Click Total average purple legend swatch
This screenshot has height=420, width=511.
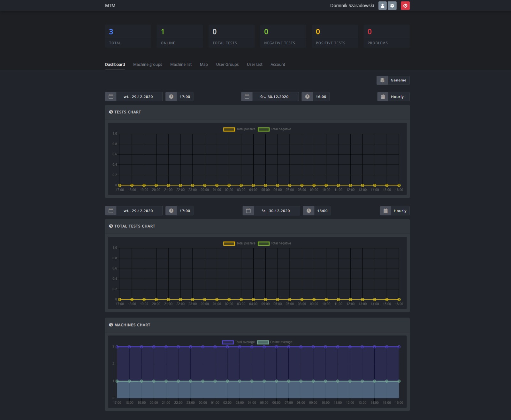click(228, 342)
